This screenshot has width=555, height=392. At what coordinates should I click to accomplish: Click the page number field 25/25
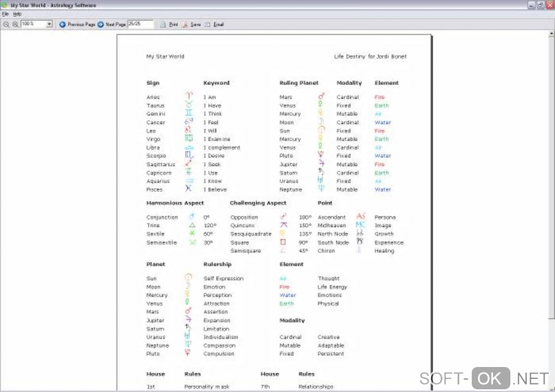click(x=140, y=24)
